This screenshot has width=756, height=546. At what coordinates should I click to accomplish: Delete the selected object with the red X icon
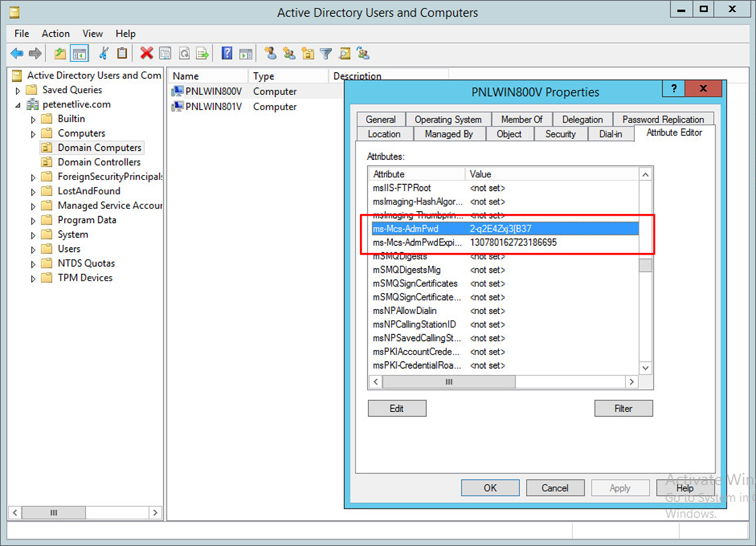pyautogui.click(x=145, y=53)
